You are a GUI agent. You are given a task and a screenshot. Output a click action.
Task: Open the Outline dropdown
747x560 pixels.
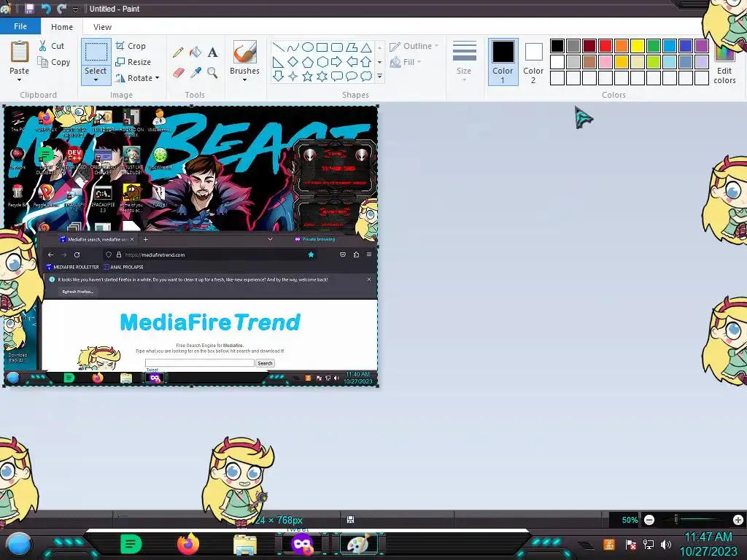[x=414, y=46]
